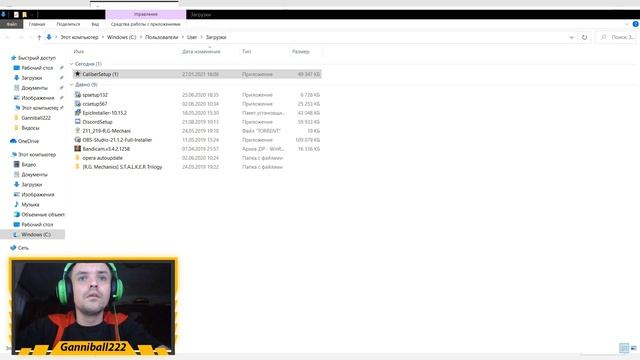Click Windows (C:) in address path
Viewport: 640px width, 360px height.
[121, 38]
